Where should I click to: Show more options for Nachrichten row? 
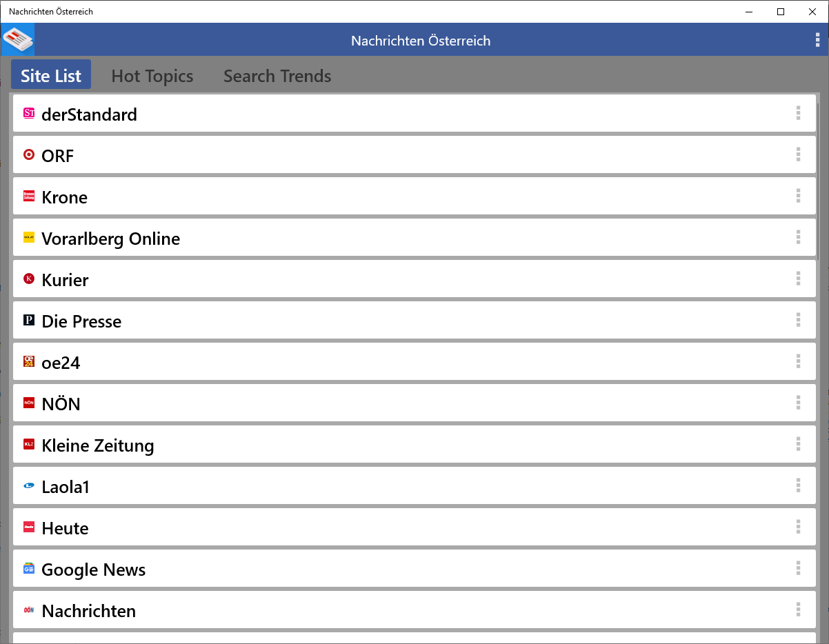[798, 610]
